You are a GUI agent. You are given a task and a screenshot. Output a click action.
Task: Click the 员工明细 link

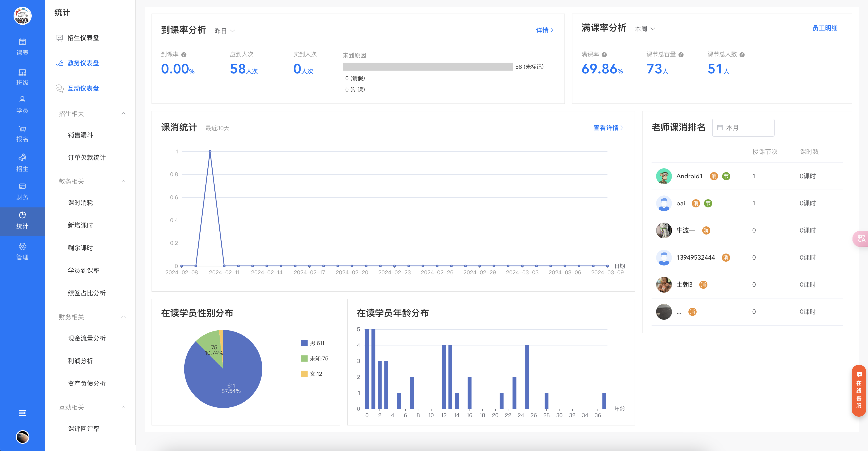click(x=825, y=28)
